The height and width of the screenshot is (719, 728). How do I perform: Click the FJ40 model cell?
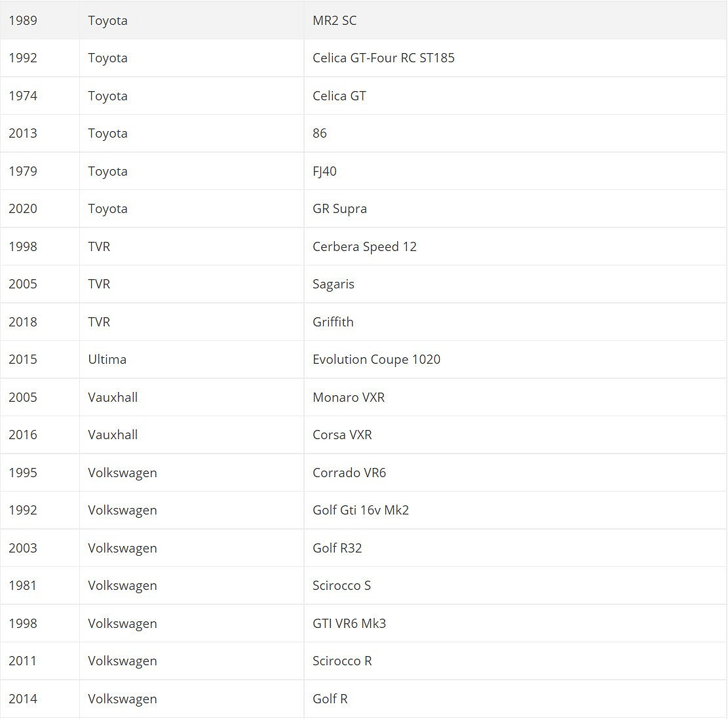[x=324, y=171]
